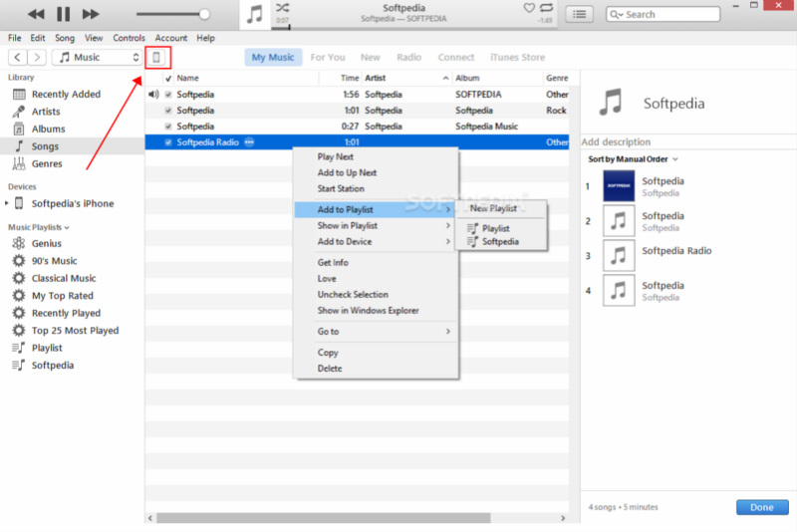Open the Genius playlist

46,243
